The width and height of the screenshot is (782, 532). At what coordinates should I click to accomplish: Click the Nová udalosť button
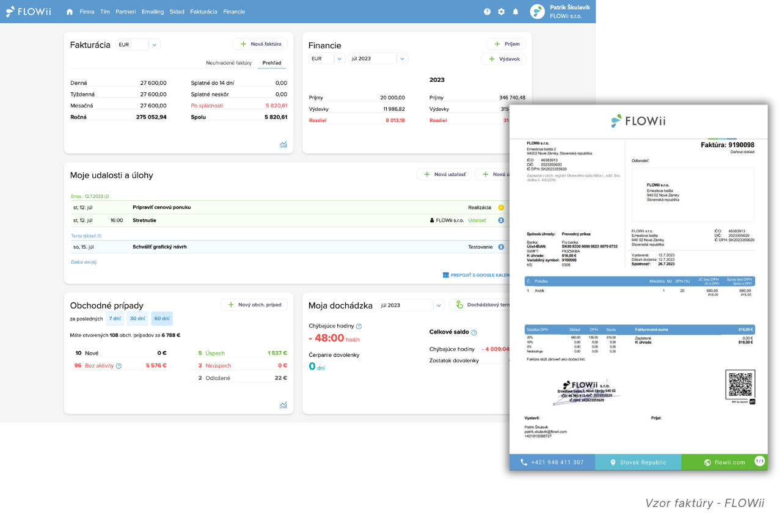(444, 174)
